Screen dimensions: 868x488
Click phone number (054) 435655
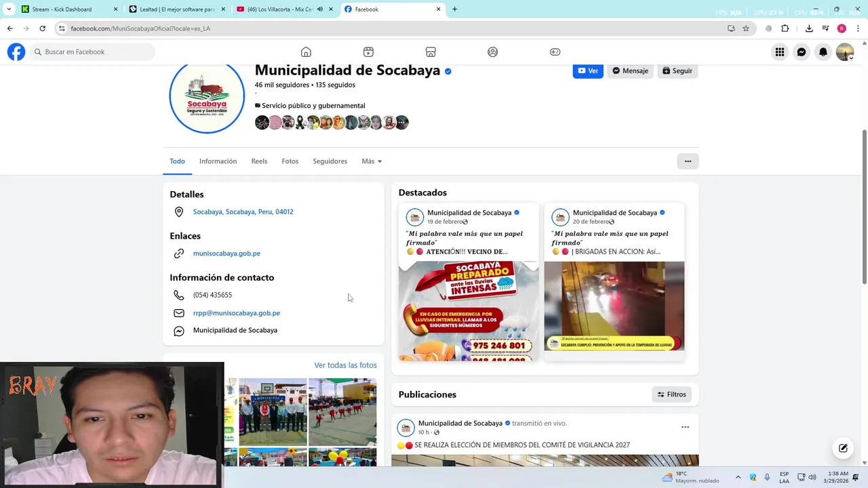click(212, 295)
